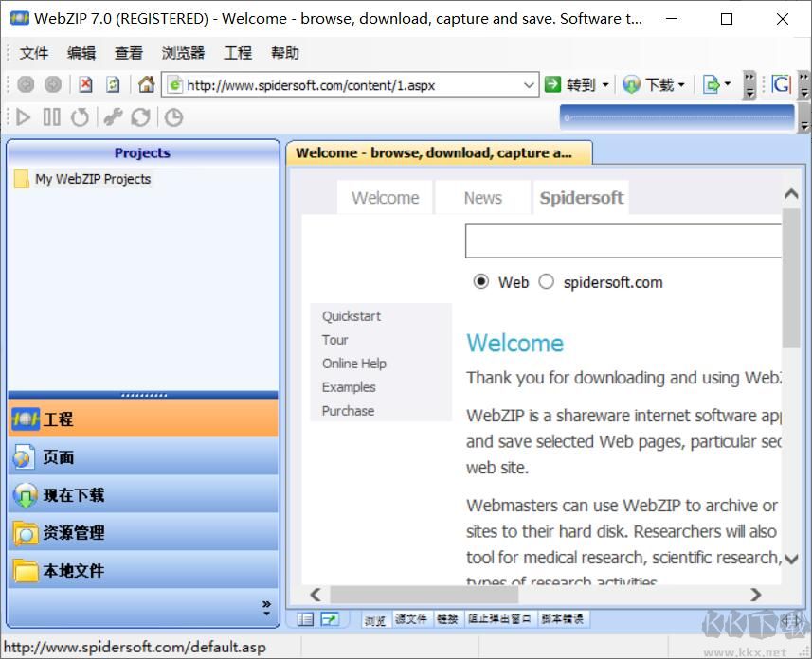Refresh the page using the toolbar reload icon

(x=113, y=84)
